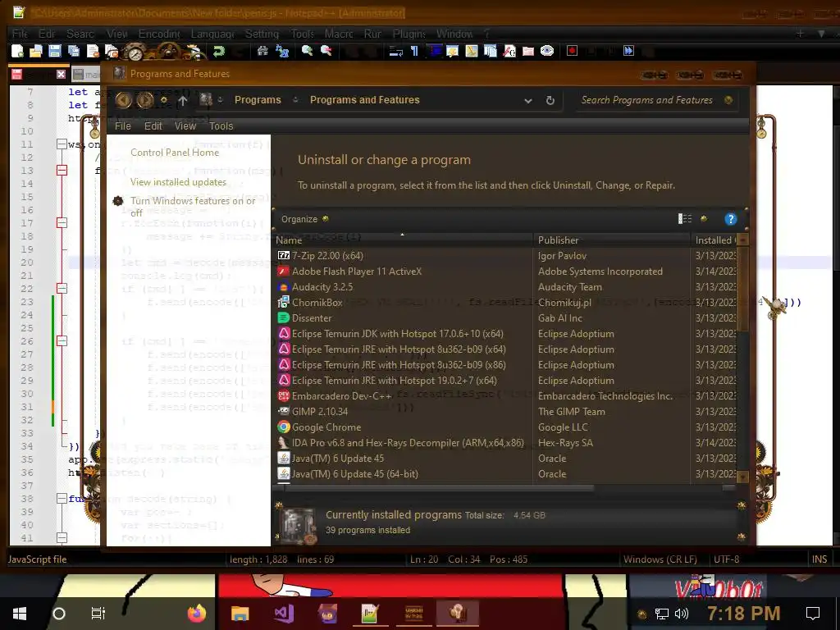Image resolution: width=840 pixels, height=630 pixels.
Task: Open Find using the binoculars icon in Notepad++
Action: [x=262, y=51]
